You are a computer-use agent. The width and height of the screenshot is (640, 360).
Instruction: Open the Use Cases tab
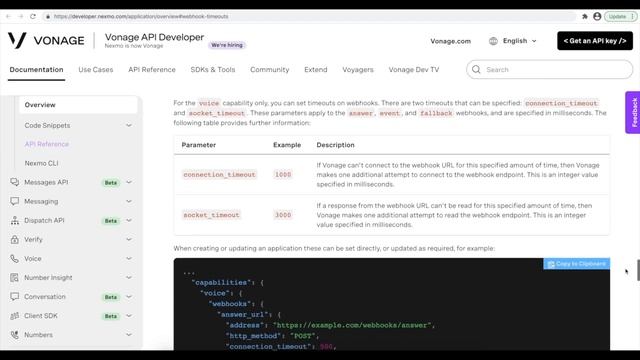(96, 70)
